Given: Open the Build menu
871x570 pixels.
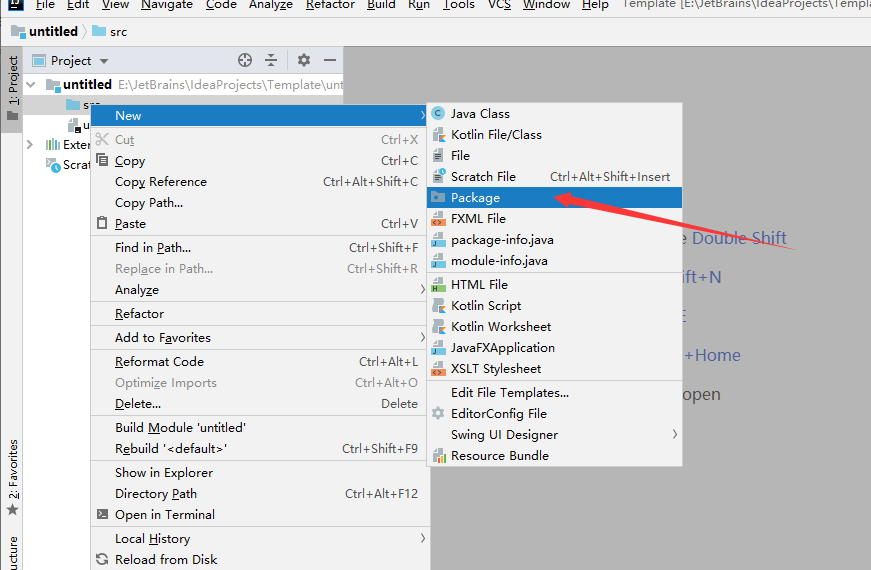Looking at the screenshot, I should click(x=381, y=4).
